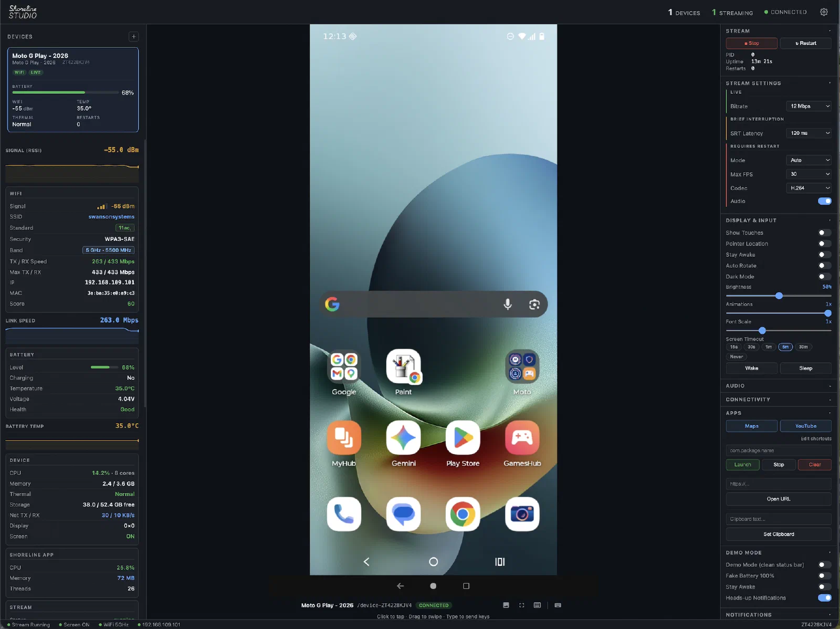Tap the Google folder on phone screen
This screenshot has width=840, height=629.
click(344, 366)
